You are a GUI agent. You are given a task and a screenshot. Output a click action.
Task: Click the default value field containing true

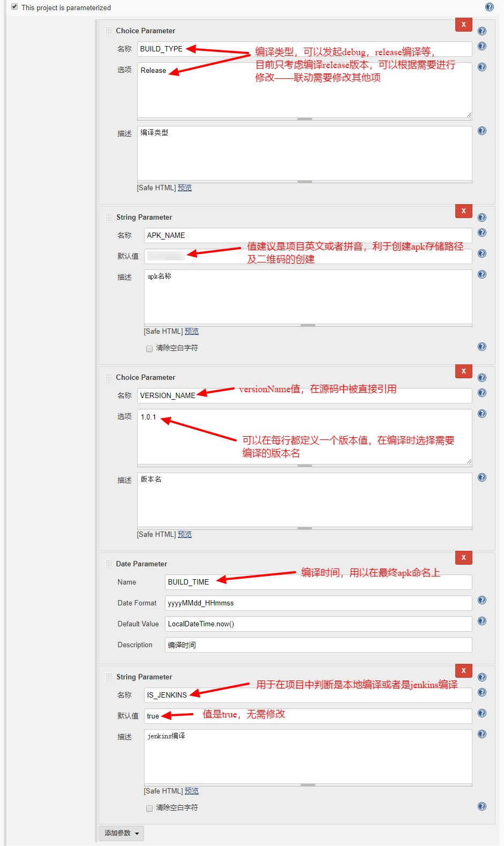tap(308, 716)
